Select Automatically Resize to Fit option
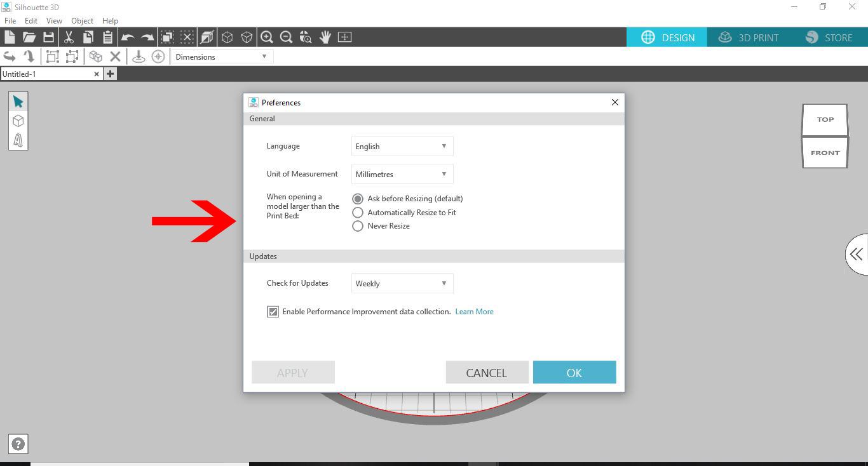Image resolution: width=868 pixels, height=466 pixels. click(x=358, y=213)
